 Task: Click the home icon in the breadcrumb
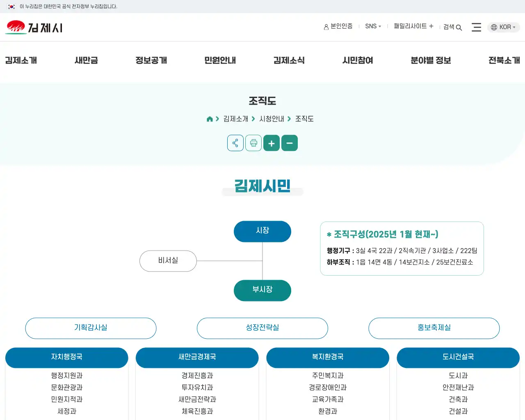coord(209,119)
